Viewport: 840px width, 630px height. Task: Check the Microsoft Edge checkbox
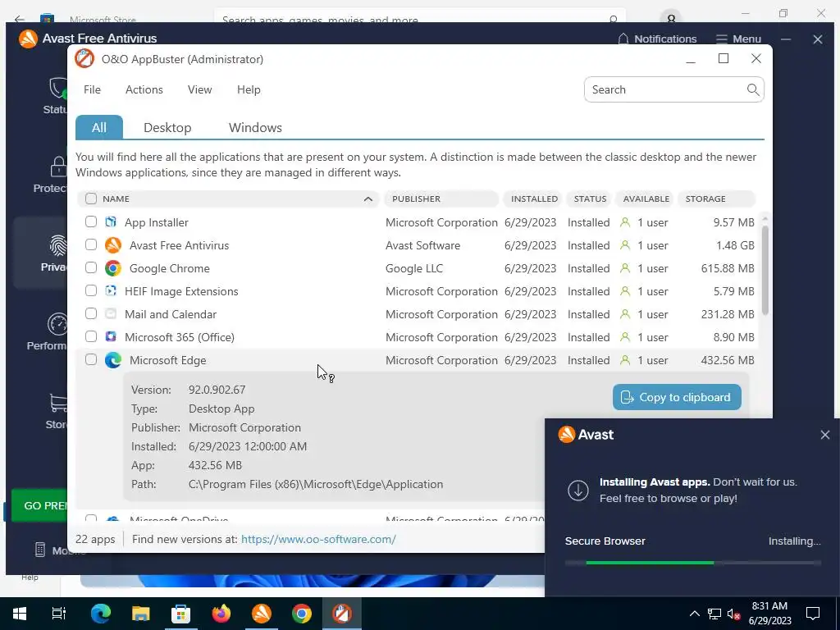(91, 360)
